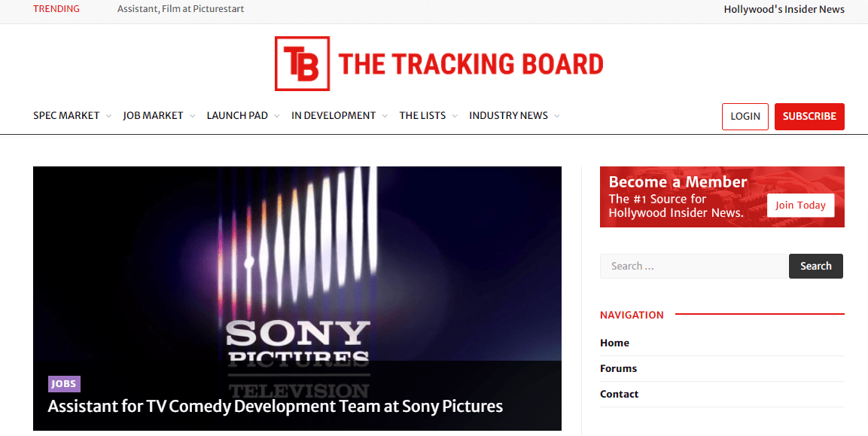The image size is (868, 436).
Task: Open Contact from sidebar navigation
Action: (x=619, y=394)
